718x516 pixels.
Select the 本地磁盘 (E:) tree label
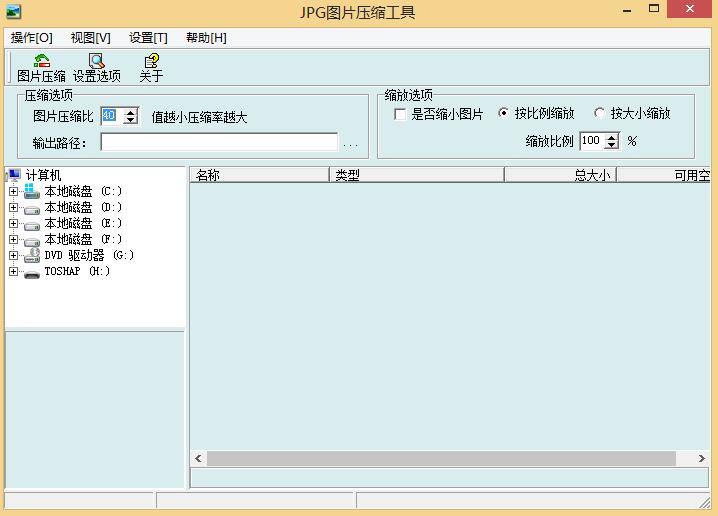pos(83,223)
